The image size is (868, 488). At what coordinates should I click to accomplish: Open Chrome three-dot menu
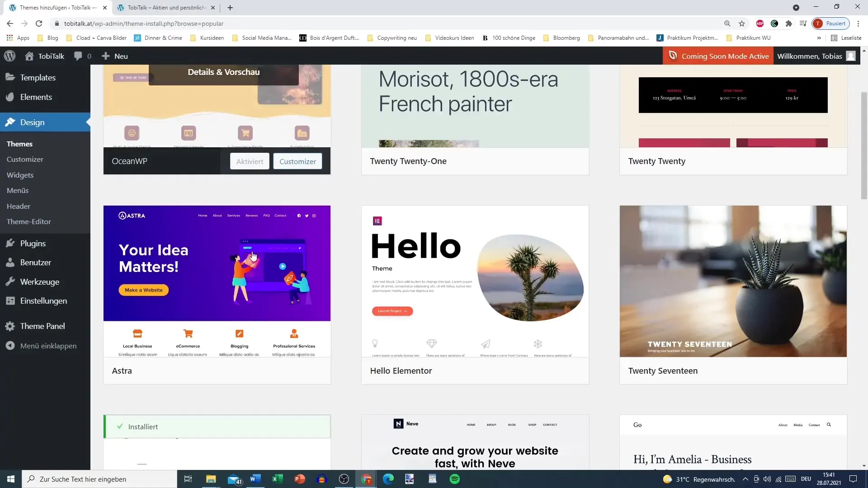[858, 23]
